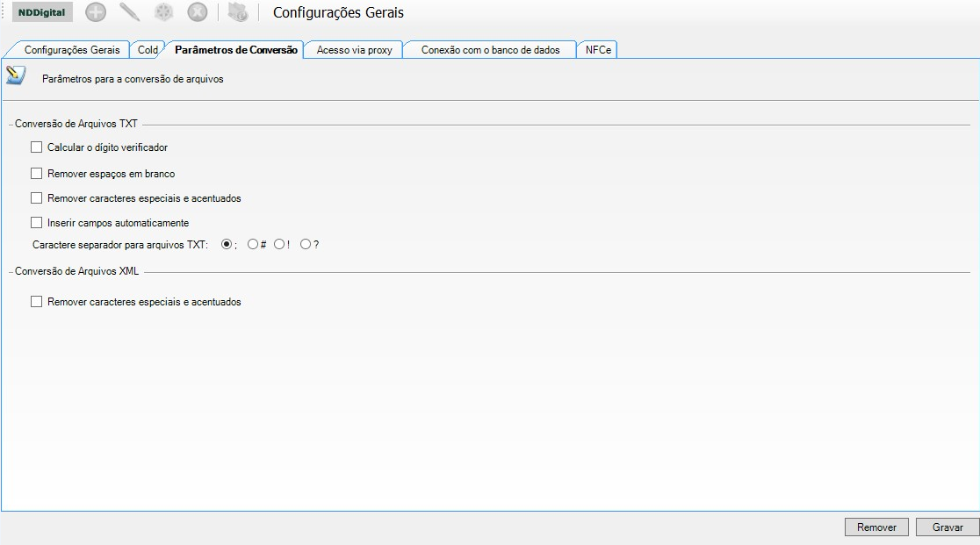Select the # separator radio button
This screenshot has height=545, width=980.
[253, 244]
